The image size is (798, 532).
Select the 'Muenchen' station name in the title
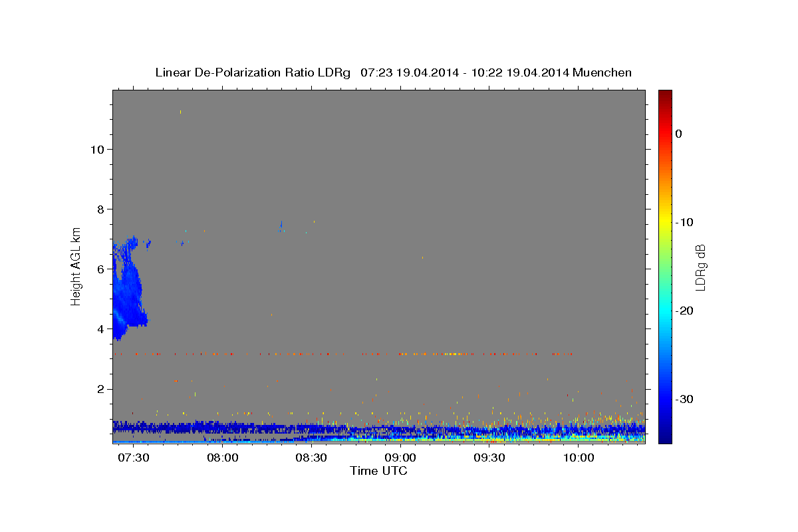coord(602,72)
